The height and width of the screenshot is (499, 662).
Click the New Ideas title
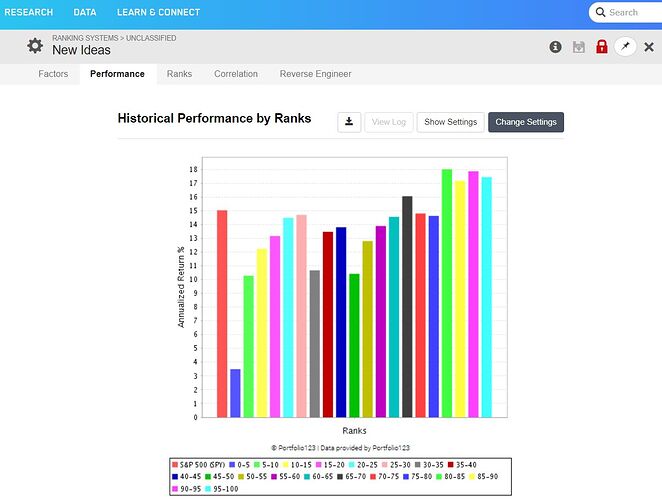pos(81,50)
